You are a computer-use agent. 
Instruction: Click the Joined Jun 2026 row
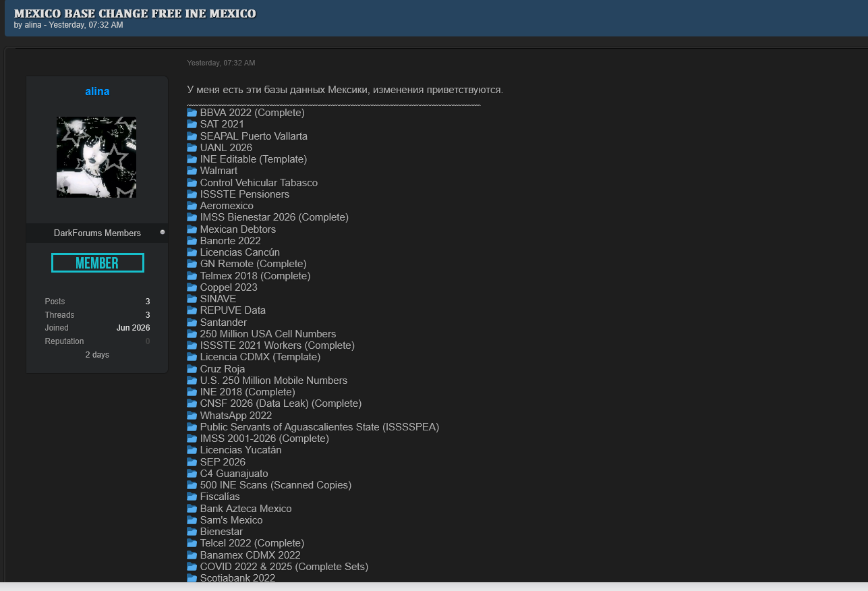click(x=97, y=328)
